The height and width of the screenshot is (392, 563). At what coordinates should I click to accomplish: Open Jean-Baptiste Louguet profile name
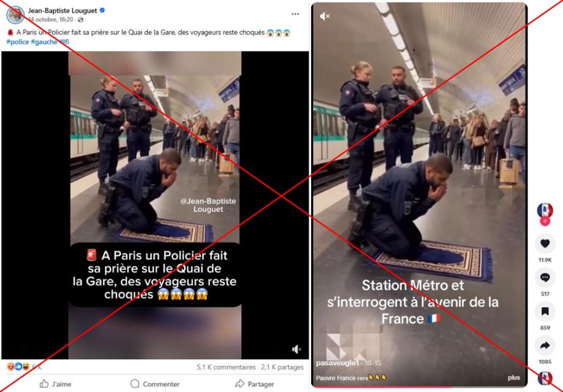click(62, 10)
